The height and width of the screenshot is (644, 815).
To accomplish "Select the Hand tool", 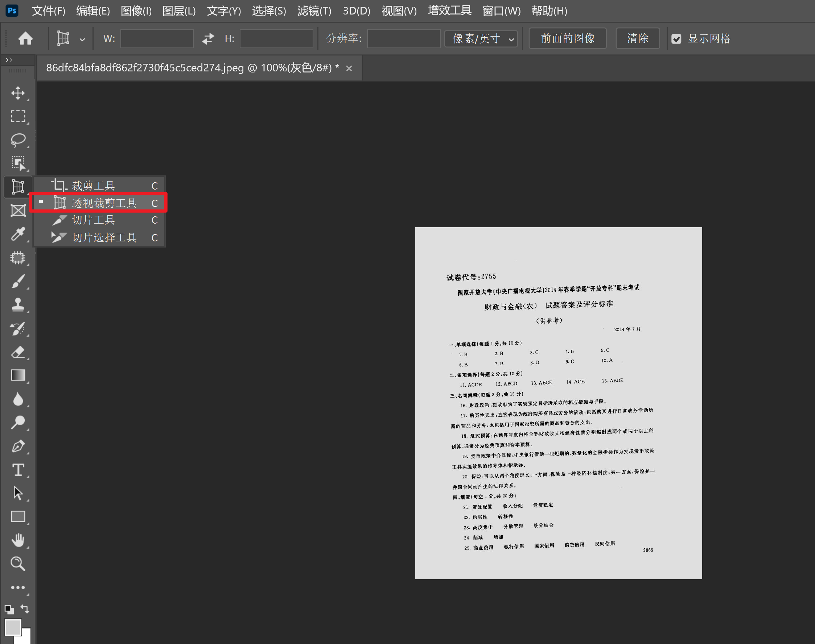I will click(x=18, y=540).
